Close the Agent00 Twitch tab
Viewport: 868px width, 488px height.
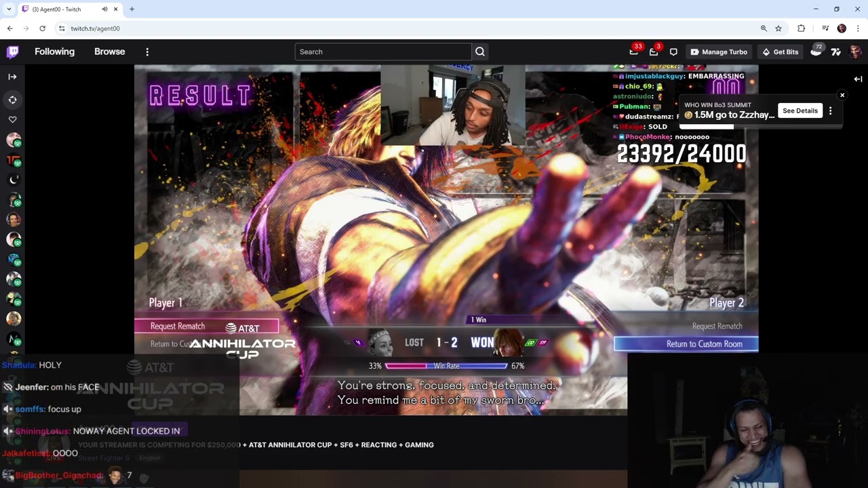(x=116, y=9)
